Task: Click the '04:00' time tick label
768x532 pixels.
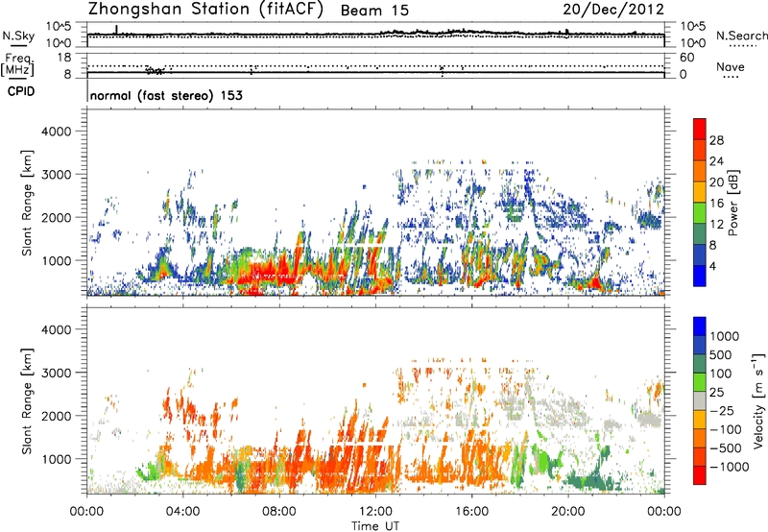Action: (182, 512)
